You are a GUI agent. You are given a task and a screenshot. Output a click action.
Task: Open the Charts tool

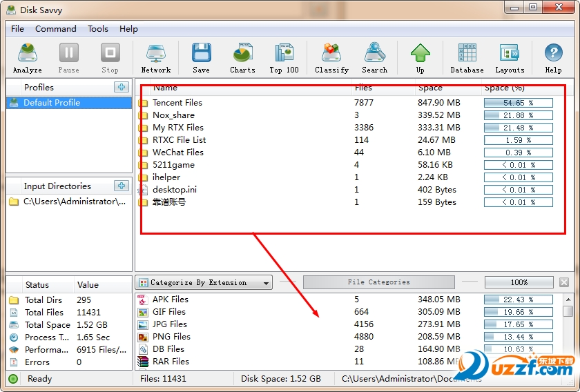pos(242,58)
